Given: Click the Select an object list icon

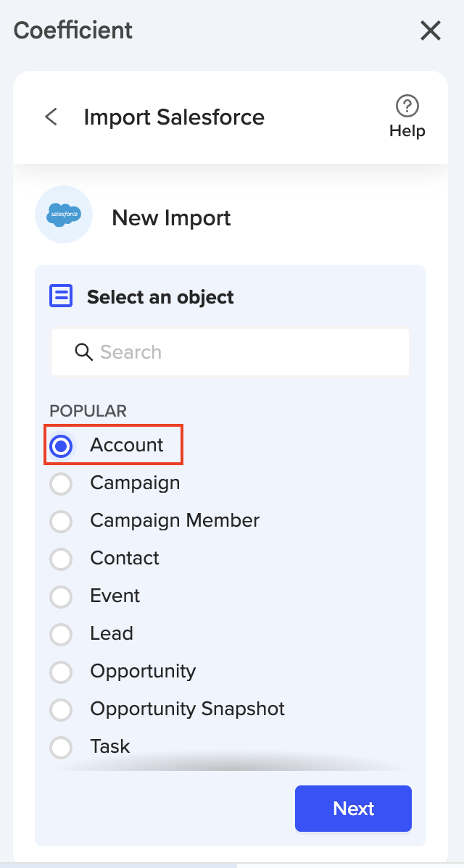Looking at the screenshot, I should 61,296.
